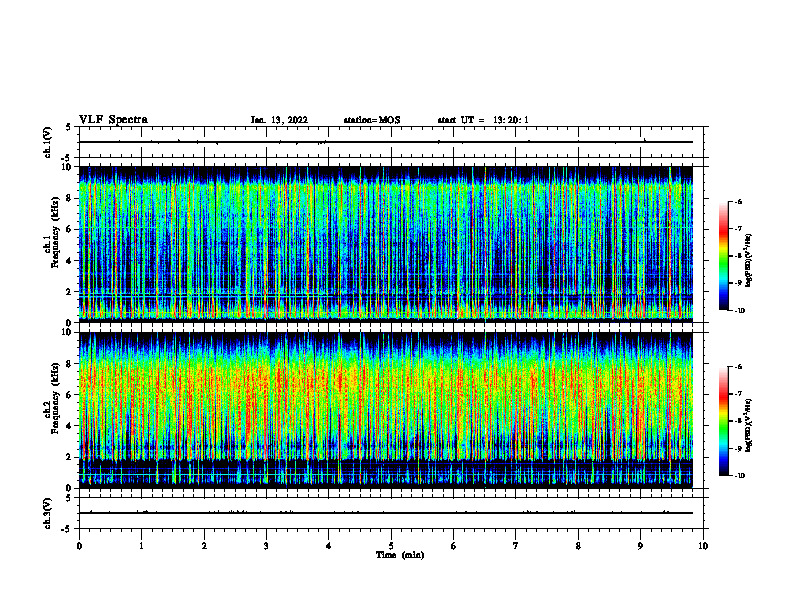Click the ch.2 spectrogram color scale bar
Screen dimensions: 792x612
[x=723, y=421]
